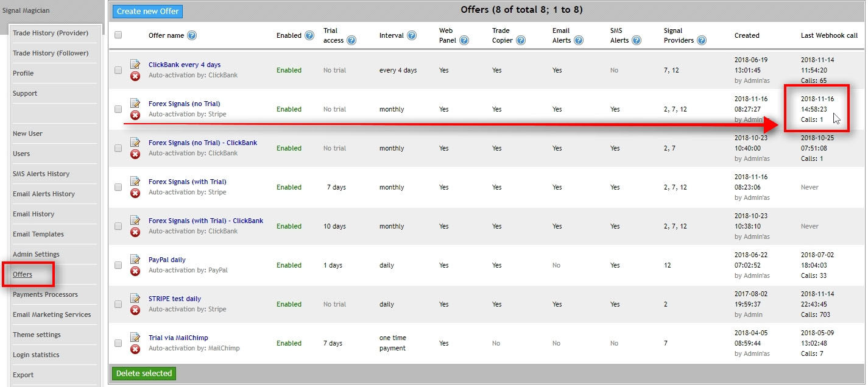Edit the "PayPal daily" offer

pos(135,260)
